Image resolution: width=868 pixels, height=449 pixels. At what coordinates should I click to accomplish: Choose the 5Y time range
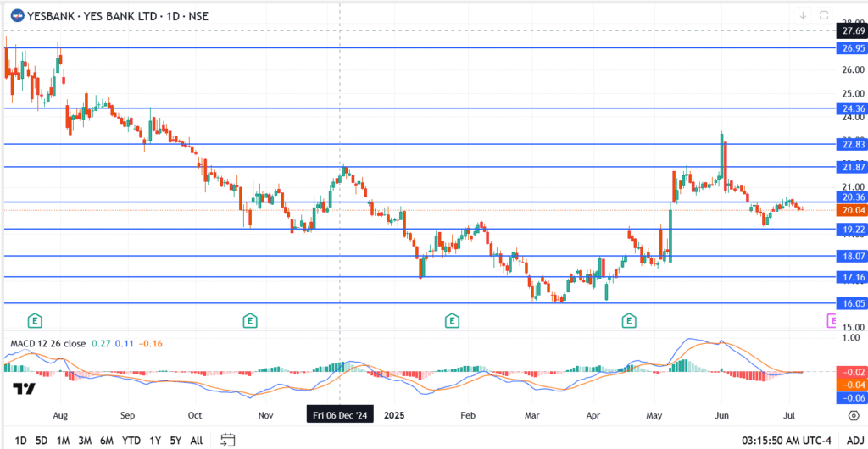pyautogui.click(x=175, y=441)
